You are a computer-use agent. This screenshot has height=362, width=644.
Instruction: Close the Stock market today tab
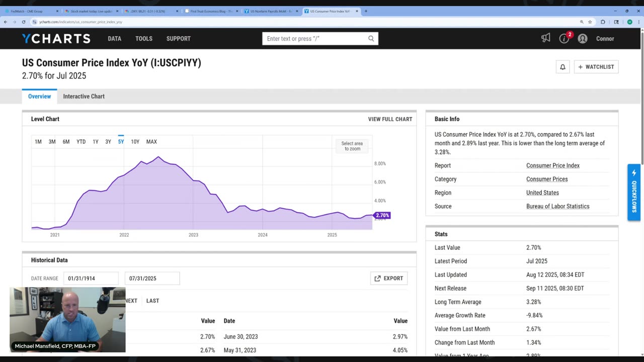click(x=117, y=11)
